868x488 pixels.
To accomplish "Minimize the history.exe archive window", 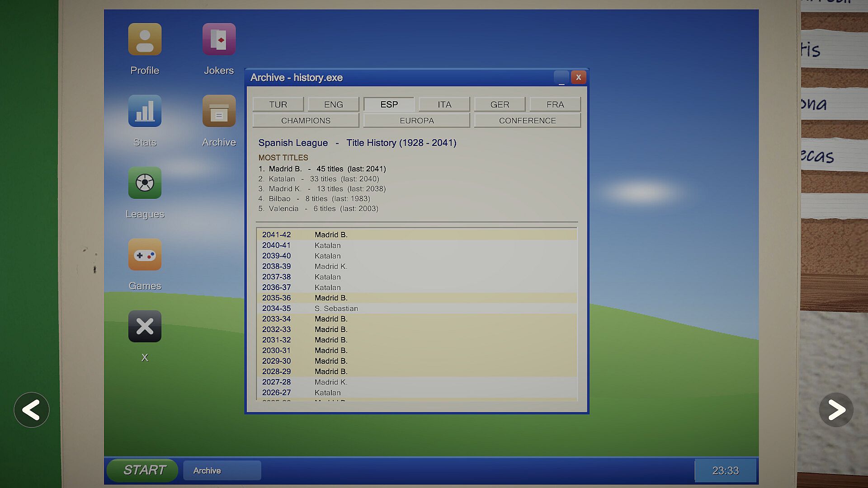I will [561, 77].
